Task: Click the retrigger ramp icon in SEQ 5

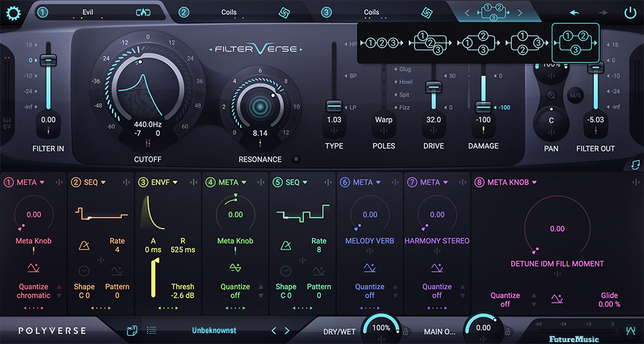Action: pyautogui.click(x=319, y=271)
